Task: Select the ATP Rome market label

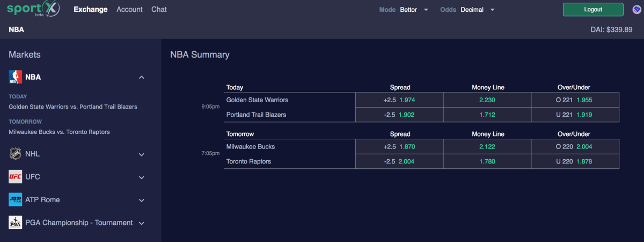Action: coord(42,200)
